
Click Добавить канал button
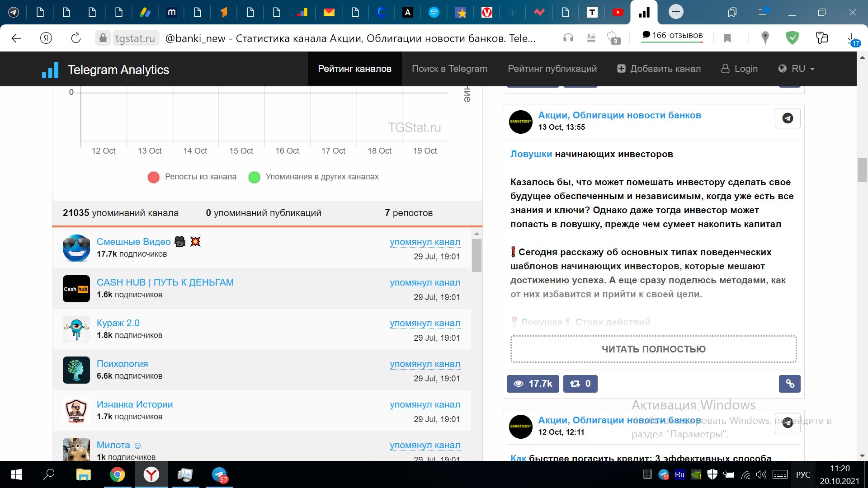tap(659, 69)
